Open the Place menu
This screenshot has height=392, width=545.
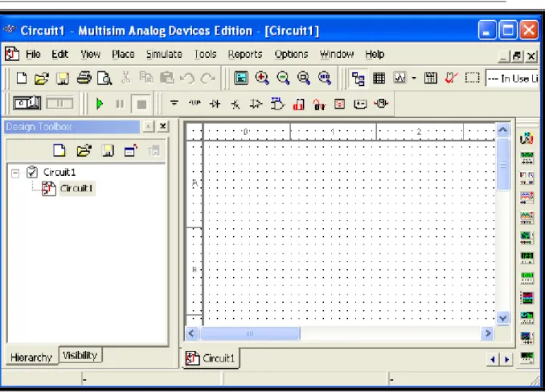point(123,55)
